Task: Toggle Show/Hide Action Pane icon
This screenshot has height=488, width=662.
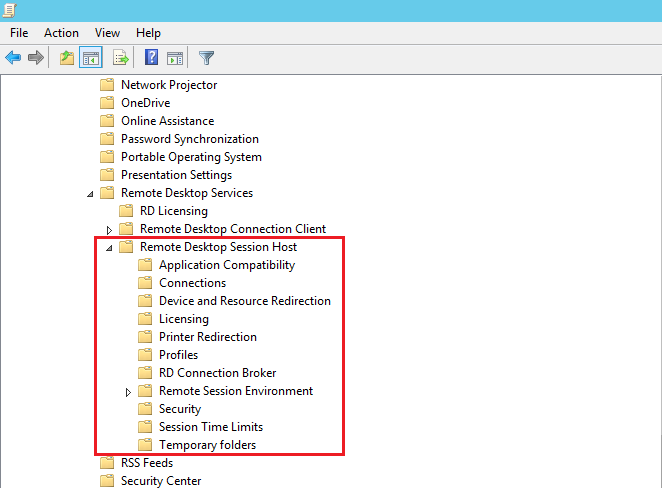Action: point(175,58)
